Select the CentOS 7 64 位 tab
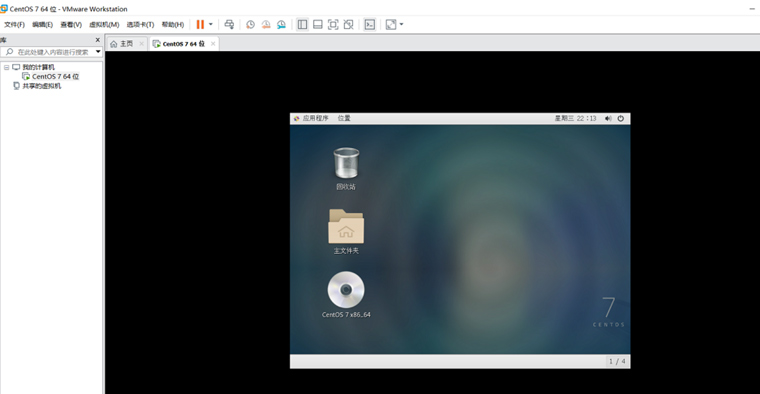Viewport: 760px width, 394px height. 184,44
